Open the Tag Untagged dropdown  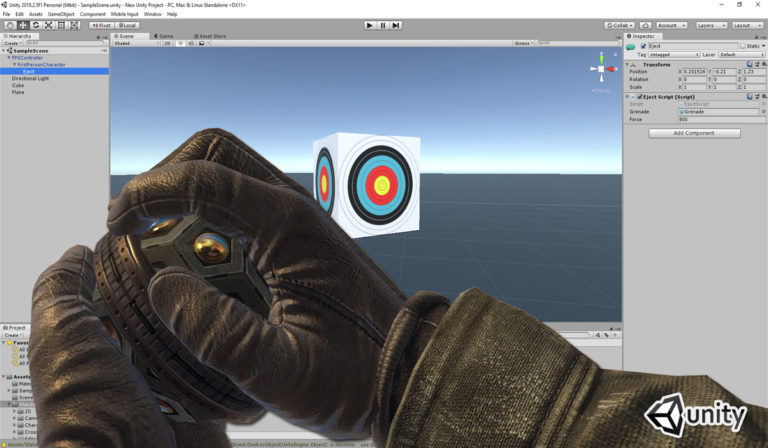click(674, 54)
